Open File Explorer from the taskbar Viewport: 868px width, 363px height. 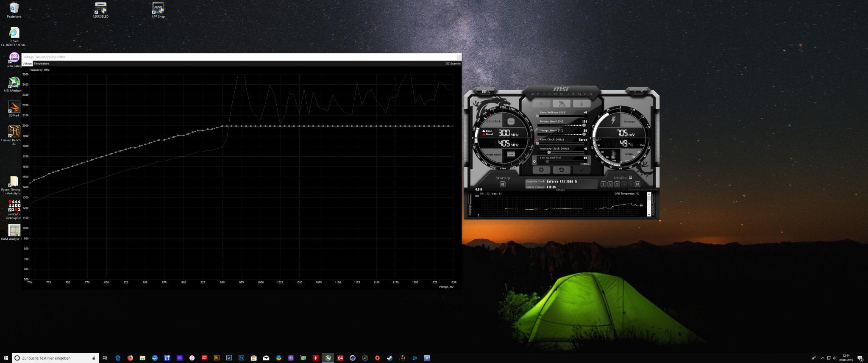(142, 358)
